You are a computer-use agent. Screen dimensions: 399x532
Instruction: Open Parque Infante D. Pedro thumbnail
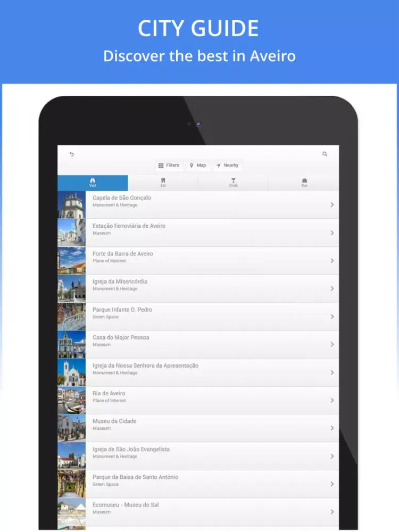coord(71,317)
